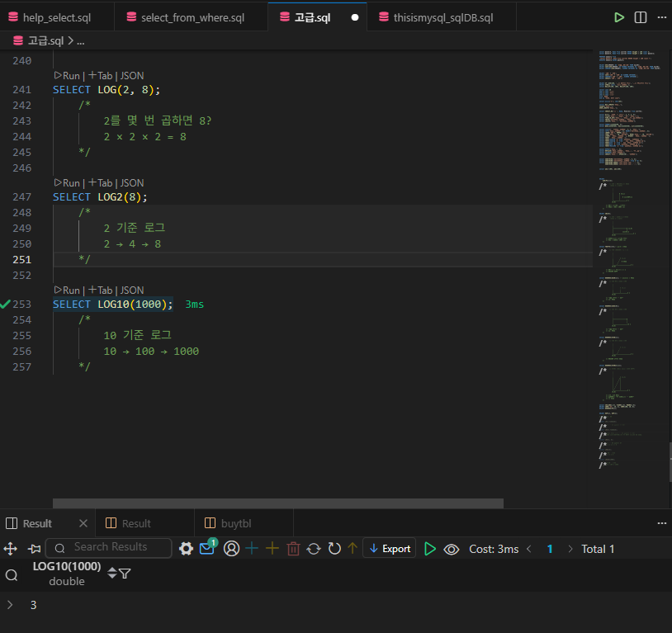The width and height of the screenshot is (672, 633).
Task: Click green check mark at line 253
Action: pos(5,305)
